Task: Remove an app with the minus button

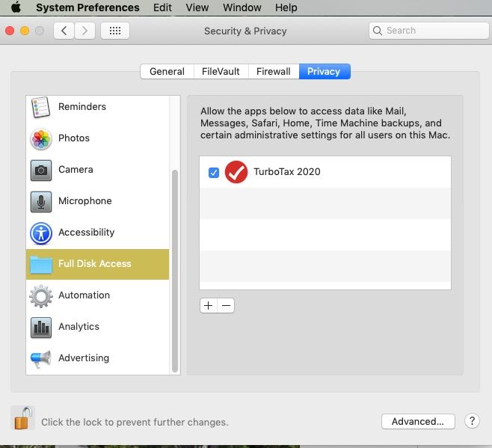Action: [226, 305]
